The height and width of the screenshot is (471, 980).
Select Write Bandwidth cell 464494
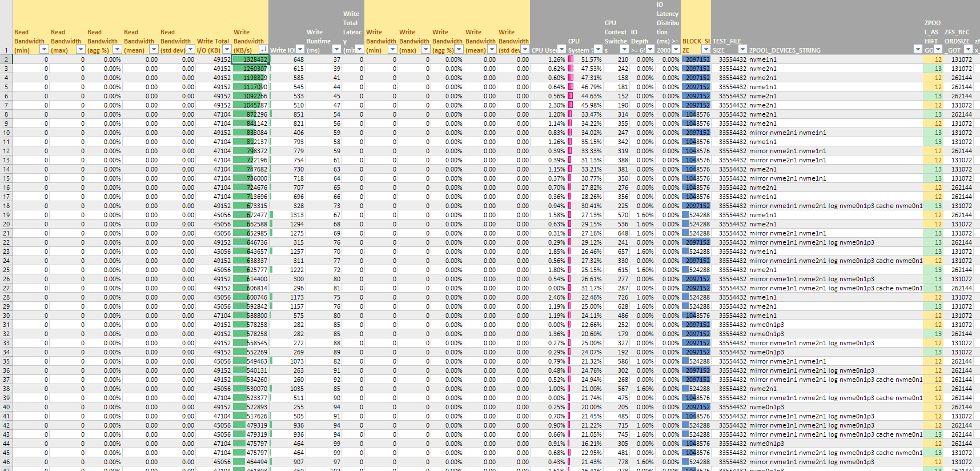250,462
